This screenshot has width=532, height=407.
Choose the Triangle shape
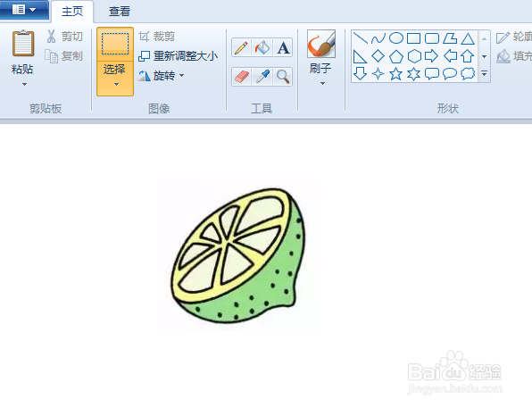[468, 38]
